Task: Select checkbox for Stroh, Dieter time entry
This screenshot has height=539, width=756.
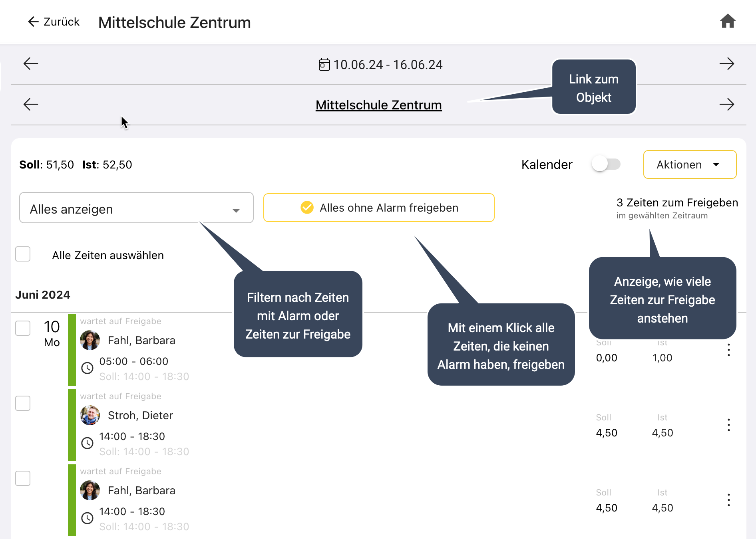Action: (23, 403)
